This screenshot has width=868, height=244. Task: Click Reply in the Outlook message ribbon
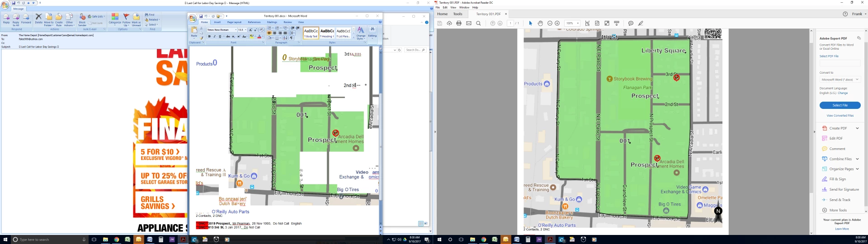coord(6,19)
